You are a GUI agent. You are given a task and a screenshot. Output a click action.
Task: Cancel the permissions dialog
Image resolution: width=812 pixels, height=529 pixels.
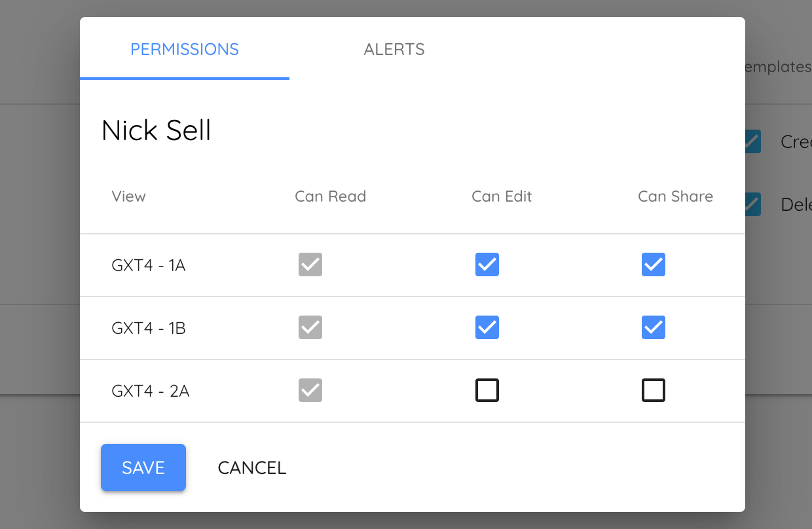point(252,467)
